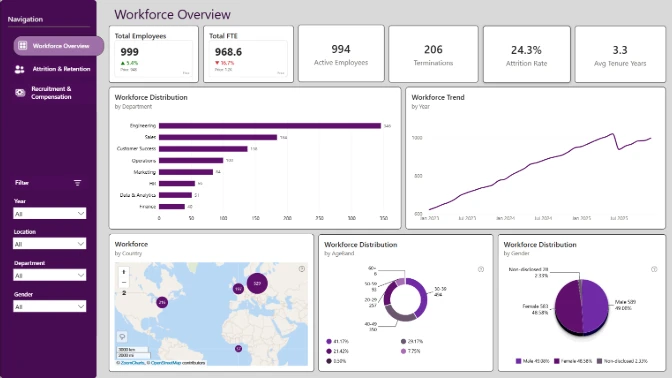Expand the Gender filter dropdown
Screen dimensions: 672x378
click(x=50, y=306)
